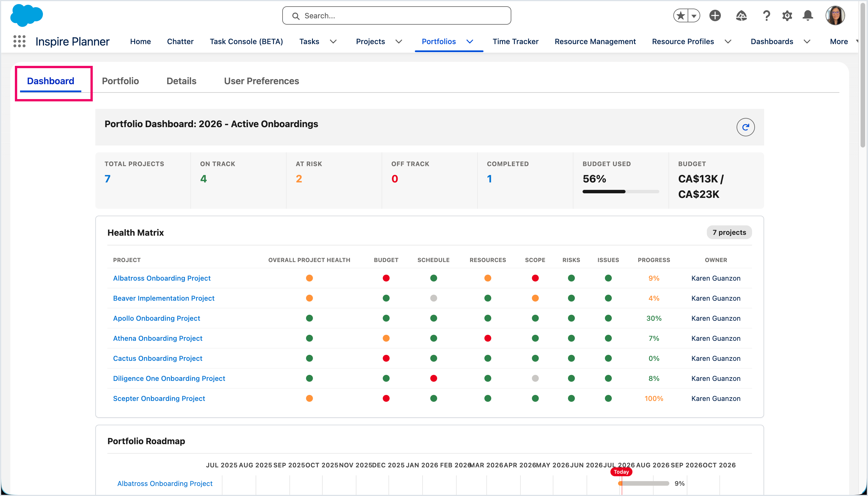Open the Notifications bell icon

(808, 16)
